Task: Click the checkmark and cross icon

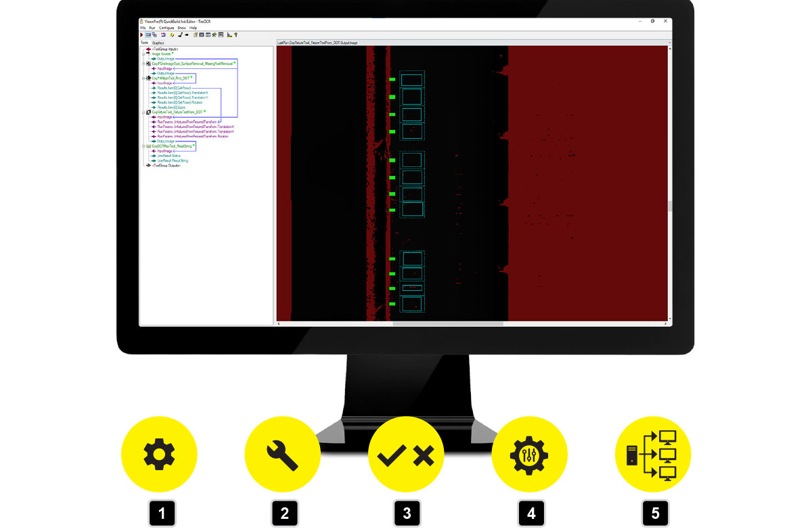Action: [406, 454]
